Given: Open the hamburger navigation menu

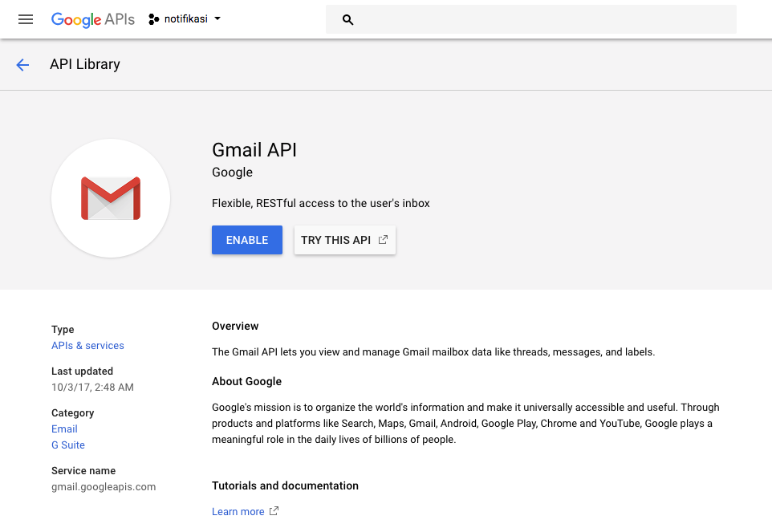Looking at the screenshot, I should [26, 19].
